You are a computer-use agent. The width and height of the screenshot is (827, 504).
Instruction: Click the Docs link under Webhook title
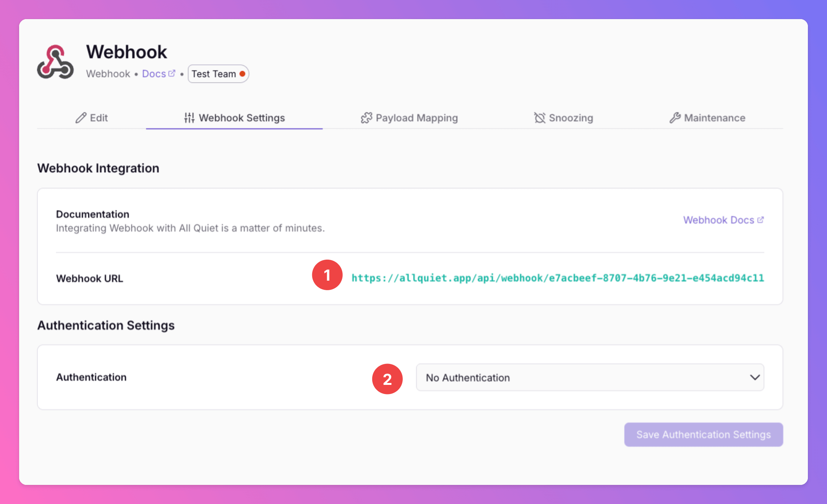tap(154, 74)
